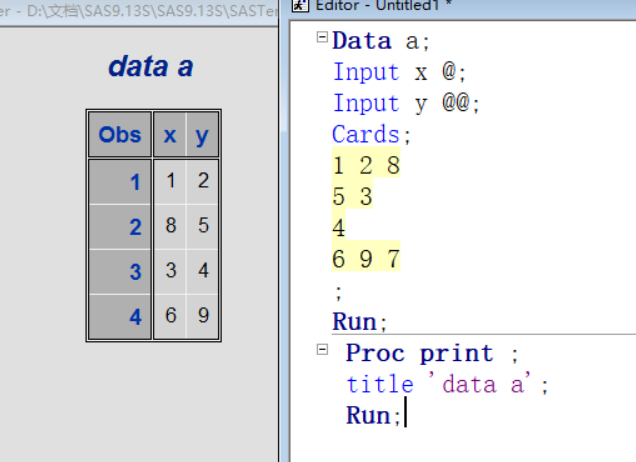Click the Editor window icon in title bar
The image size is (636, 462).
click(x=300, y=5)
